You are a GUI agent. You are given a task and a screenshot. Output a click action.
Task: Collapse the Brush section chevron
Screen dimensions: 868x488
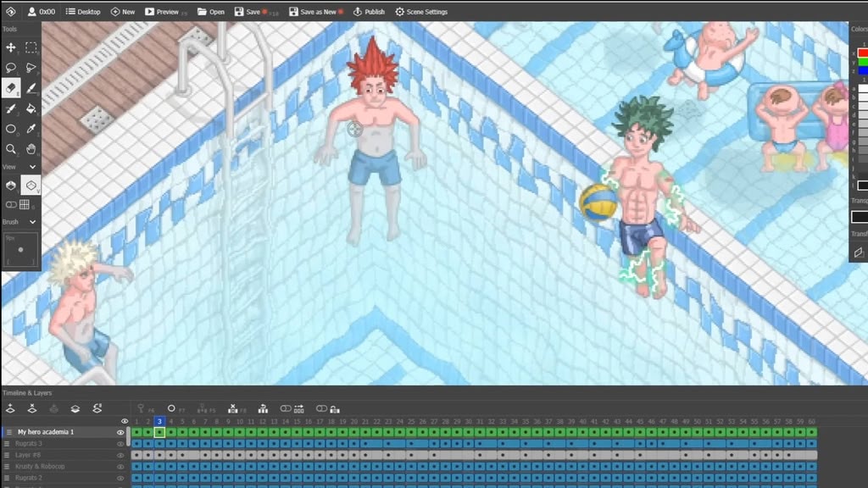click(x=33, y=222)
